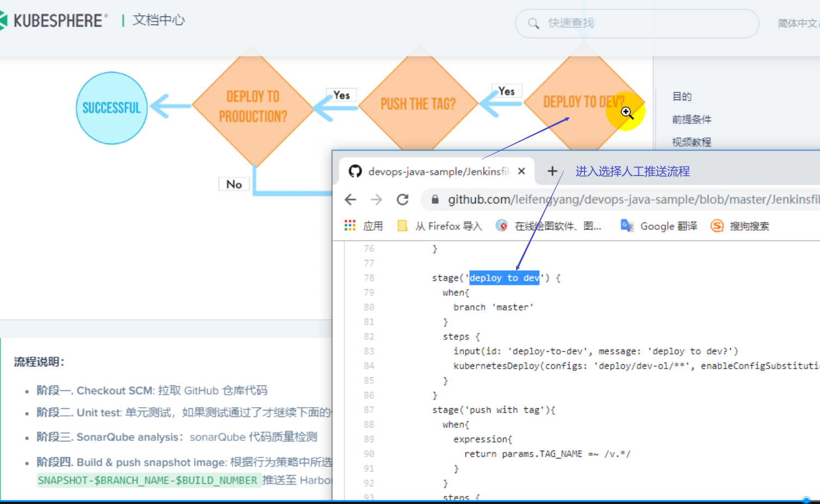Click the Yes label beside PUSH THE TAG?
The image size is (820, 504).
point(341,95)
